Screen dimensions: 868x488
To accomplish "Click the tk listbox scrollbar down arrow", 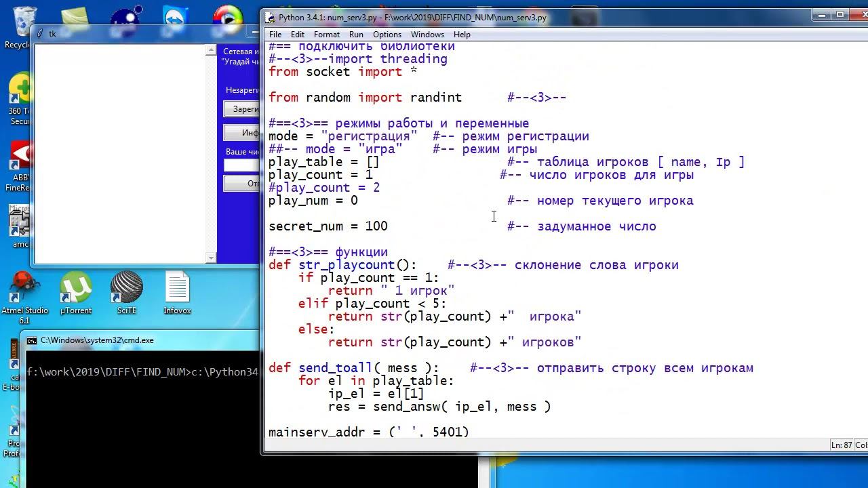I will point(211,258).
